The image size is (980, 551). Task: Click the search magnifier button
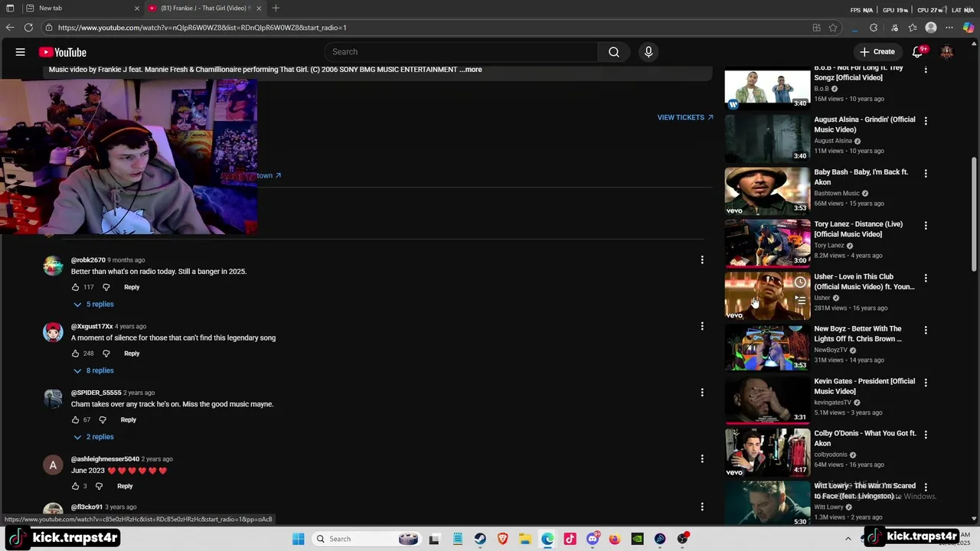point(614,52)
